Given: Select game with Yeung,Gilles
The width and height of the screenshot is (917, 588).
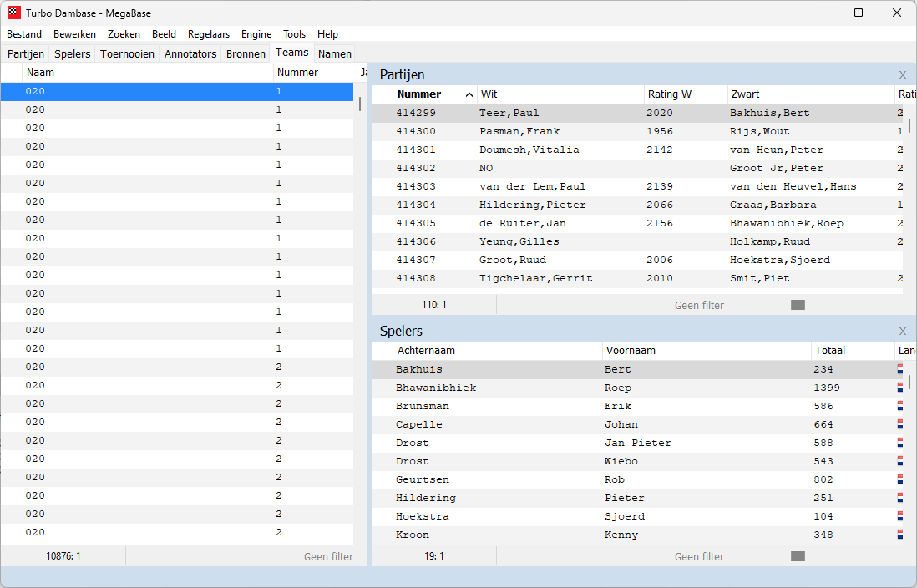Looking at the screenshot, I should coord(637,241).
